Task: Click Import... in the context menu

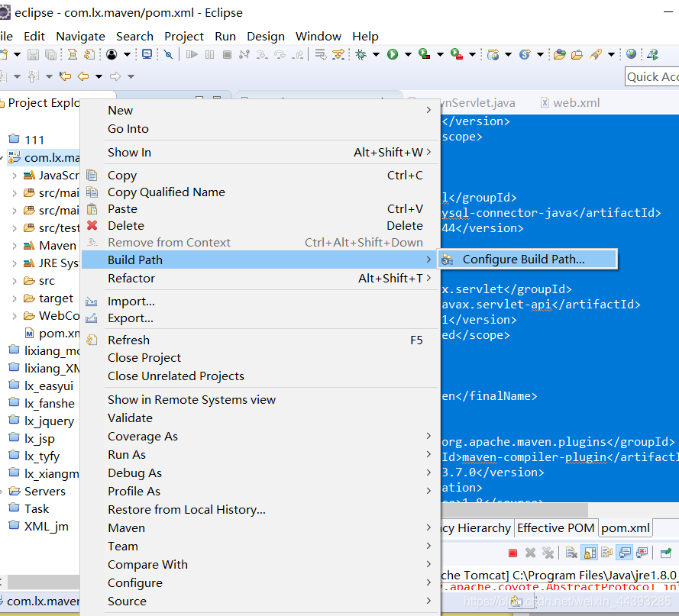Action: click(260, 302)
